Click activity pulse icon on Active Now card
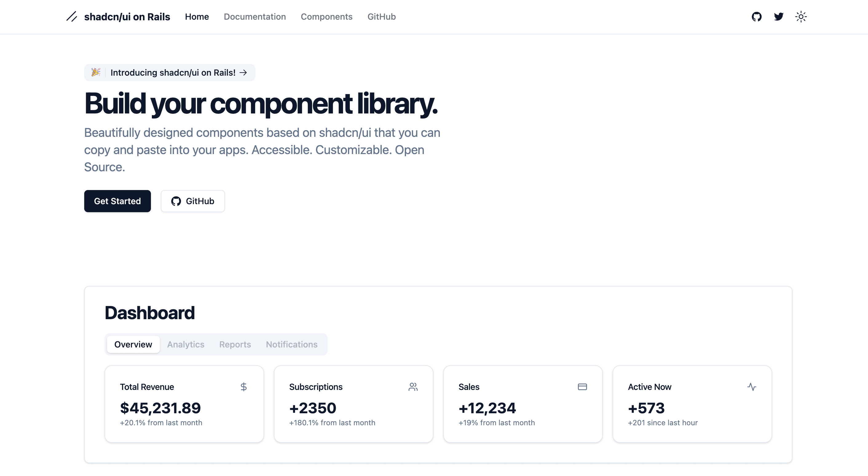Viewport: 868px width, 476px height. 752,387
